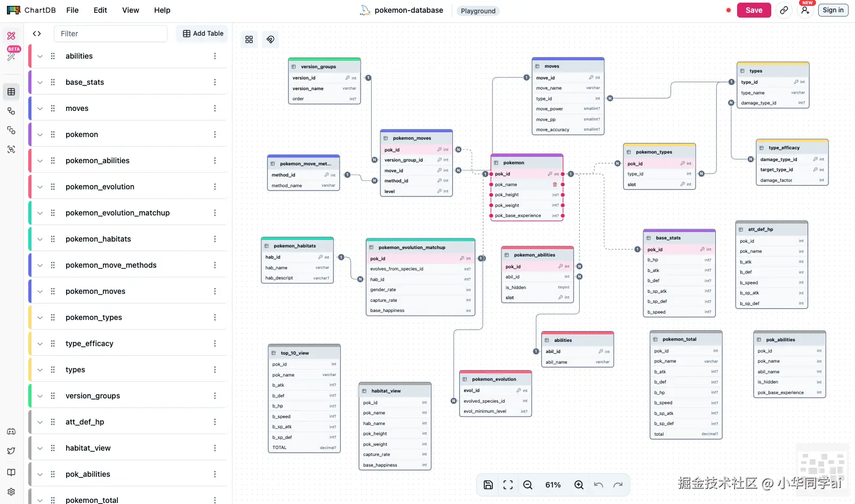Select the pok_abilities row in the table list
The height and width of the screenshot is (504, 855).
pos(128,474)
